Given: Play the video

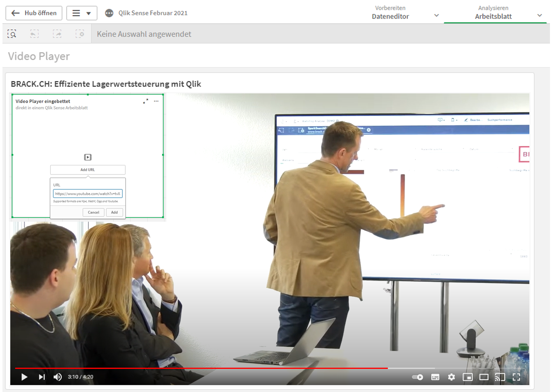Looking at the screenshot, I should point(24,377).
